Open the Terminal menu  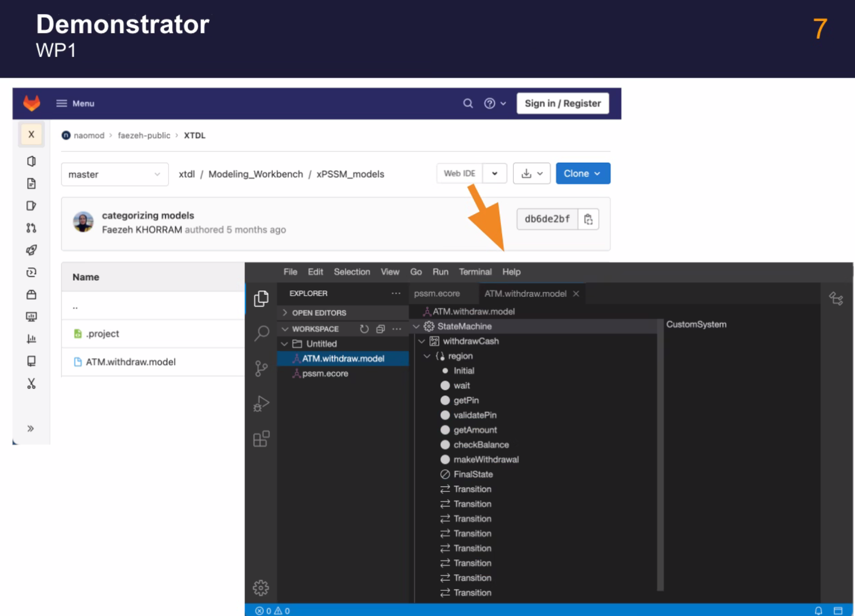475,272
